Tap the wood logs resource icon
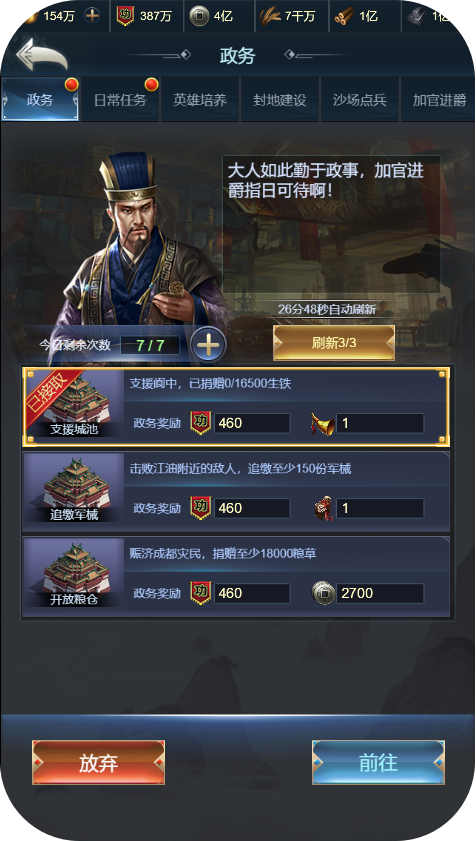The width and height of the screenshot is (476, 841). pyautogui.click(x=343, y=17)
